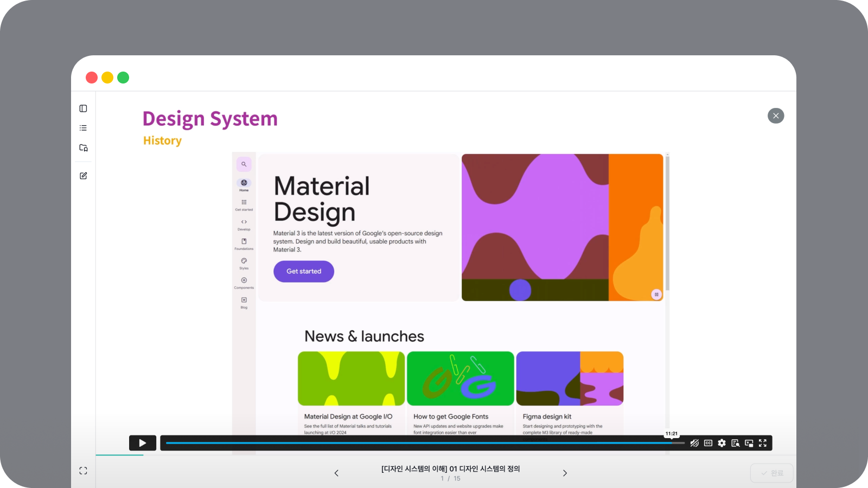Click the 'Design System' slide title
The width and height of the screenshot is (868, 488).
(210, 119)
